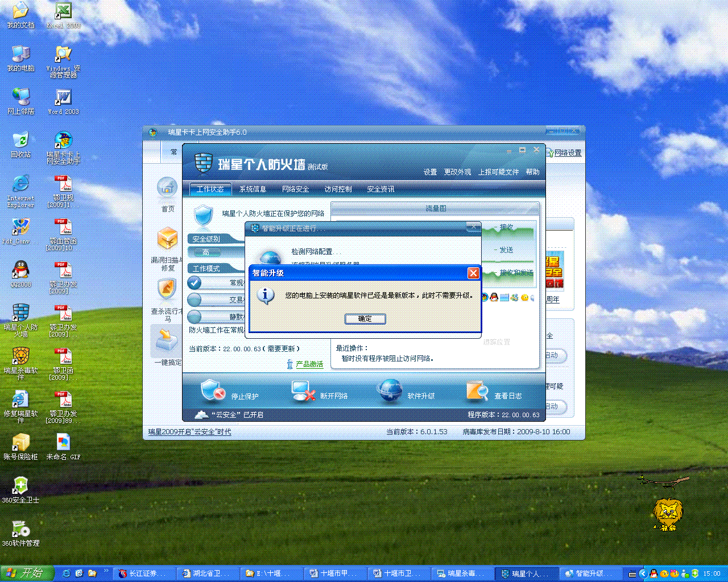
Task: Open the 安全资讯 tab
Action: [380, 189]
